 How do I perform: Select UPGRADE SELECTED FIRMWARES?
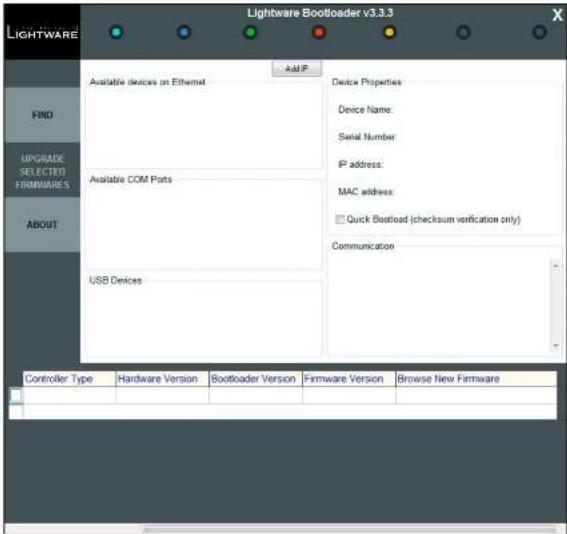[x=42, y=171]
